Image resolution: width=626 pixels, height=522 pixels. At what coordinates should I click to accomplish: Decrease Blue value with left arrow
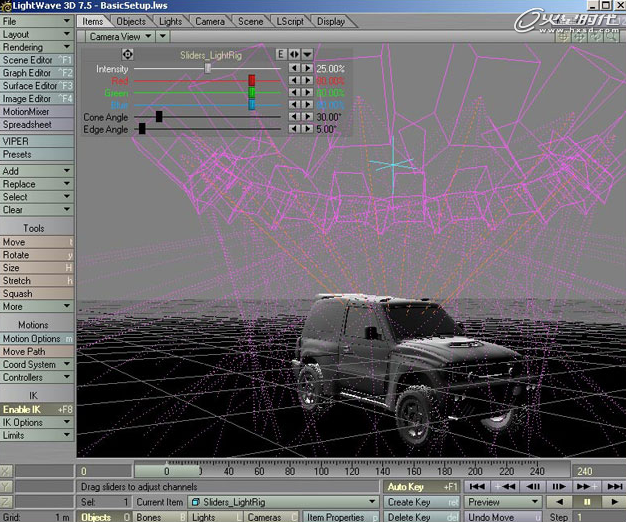click(294, 105)
